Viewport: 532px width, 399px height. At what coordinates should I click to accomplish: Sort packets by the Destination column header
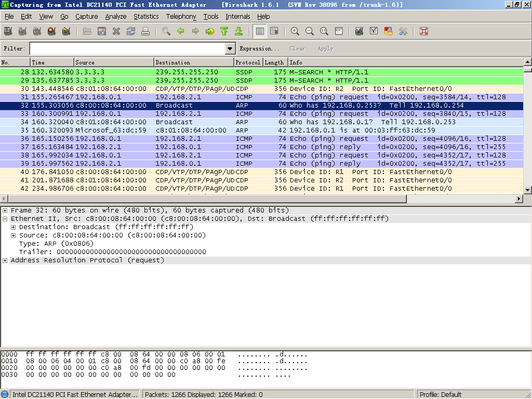pos(194,62)
